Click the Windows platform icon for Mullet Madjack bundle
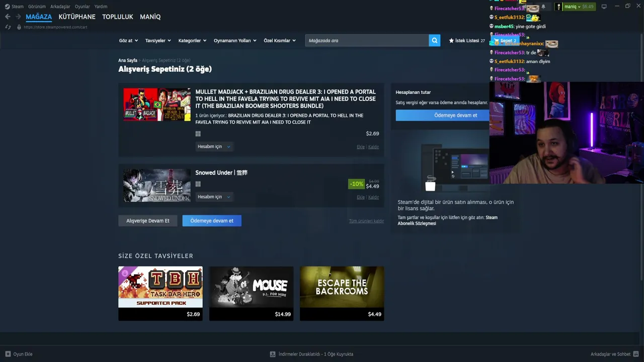This screenshot has height=362, width=644. tap(198, 134)
